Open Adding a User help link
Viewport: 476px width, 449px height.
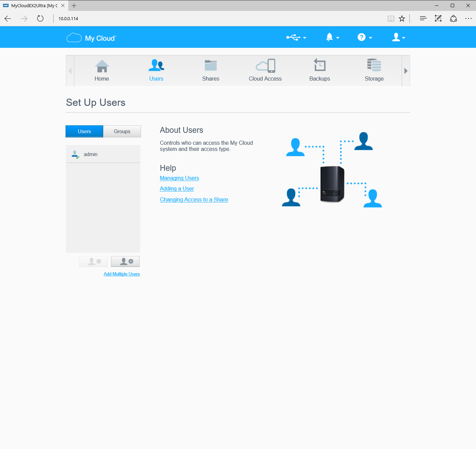pyautogui.click(x=177, y=189)
